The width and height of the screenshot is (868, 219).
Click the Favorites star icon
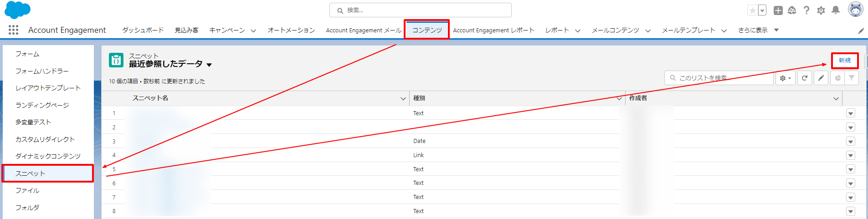[x=752, y=10]
